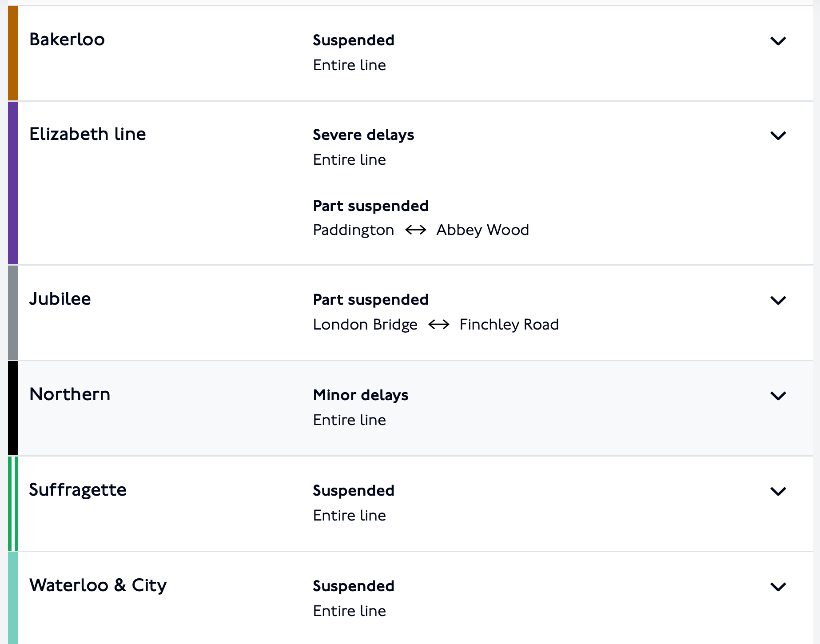This screenshot has width=820, height=644.
Task: Click the green striped Suffragette colour bar
Action: 13,504
